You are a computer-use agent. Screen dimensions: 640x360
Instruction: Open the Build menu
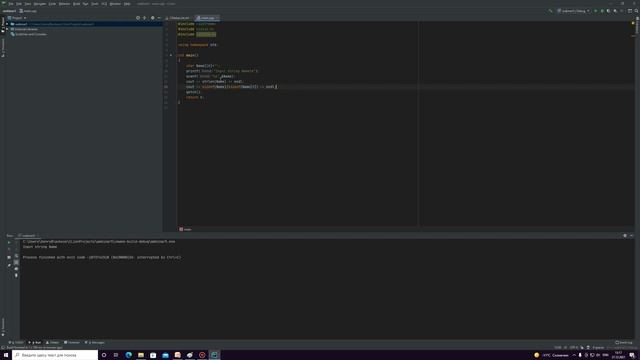tap(76, 4)
